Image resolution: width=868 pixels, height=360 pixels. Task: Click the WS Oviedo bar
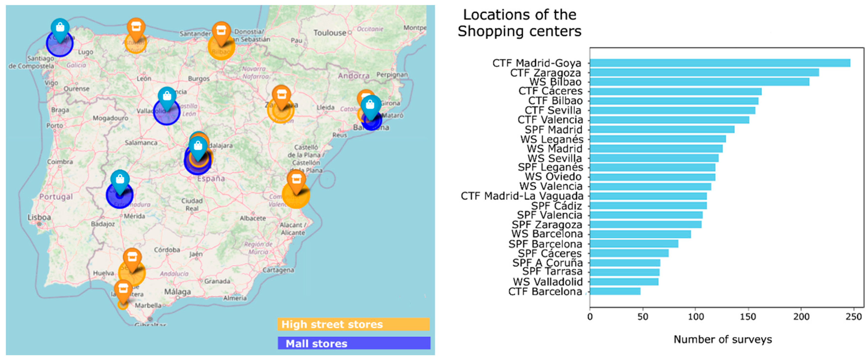(652, 177)
